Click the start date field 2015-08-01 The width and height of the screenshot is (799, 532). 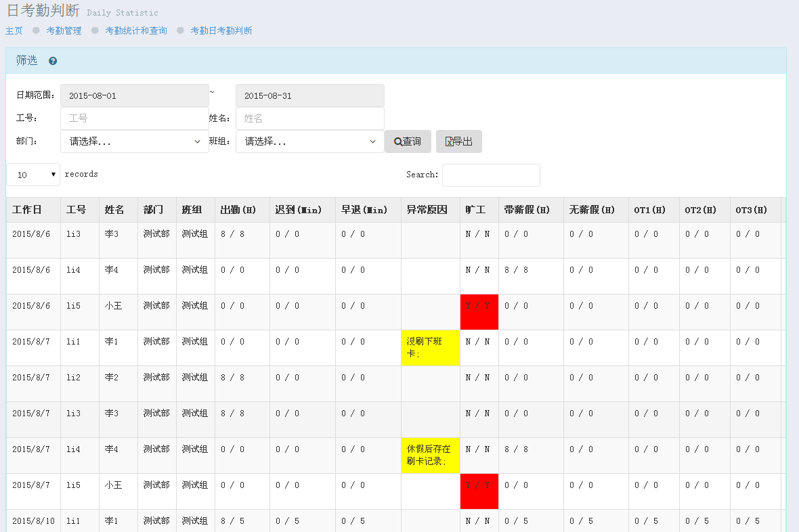135,96
